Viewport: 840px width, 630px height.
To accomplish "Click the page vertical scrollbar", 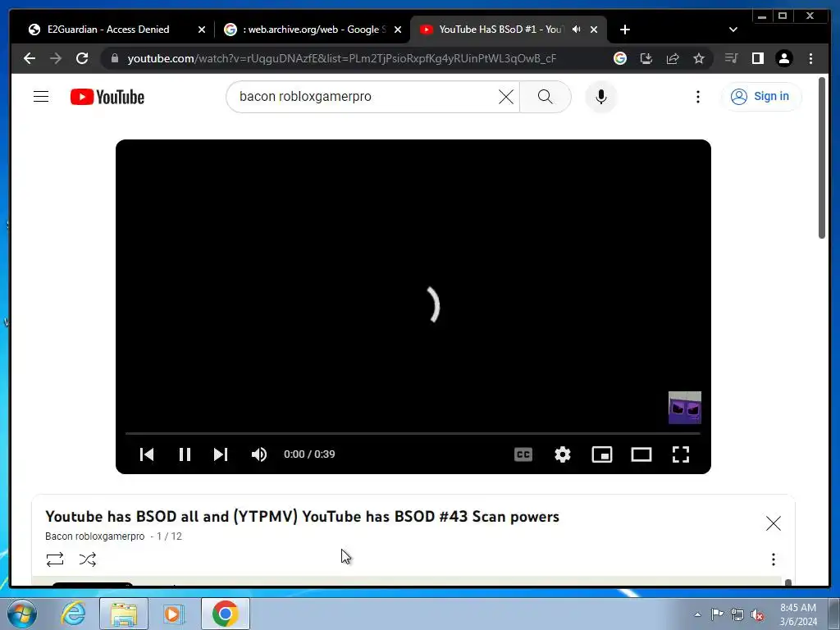I will coord(822,158).
